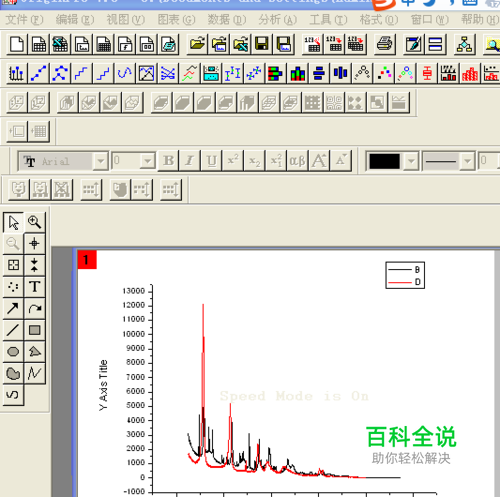Select the Data Selector tool
Viewport: 500px width, 497px height.
(34, 265)
